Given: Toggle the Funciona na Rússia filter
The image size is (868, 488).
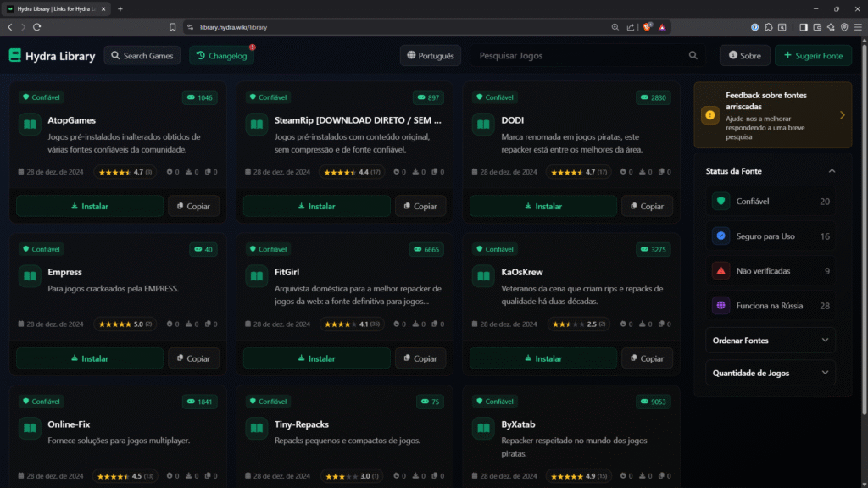Looking at the screenshot, I should click(771, 305).
